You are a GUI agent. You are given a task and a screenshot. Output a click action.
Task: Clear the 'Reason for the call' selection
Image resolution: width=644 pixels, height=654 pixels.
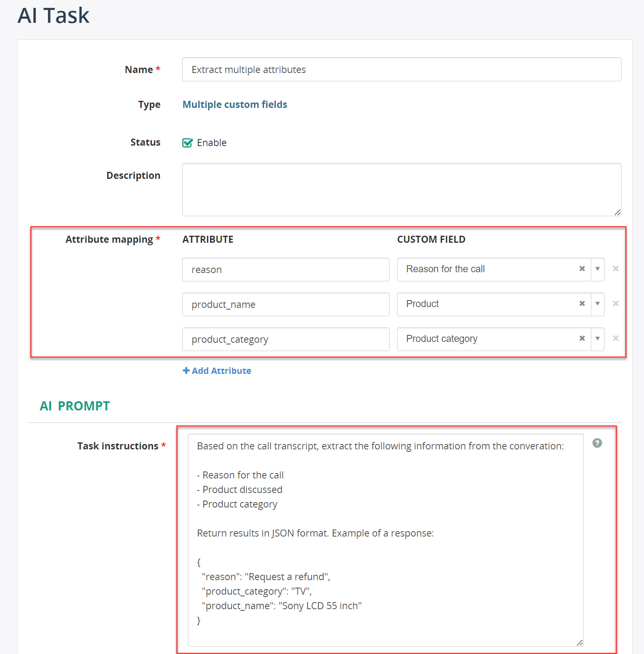point(582,269)
